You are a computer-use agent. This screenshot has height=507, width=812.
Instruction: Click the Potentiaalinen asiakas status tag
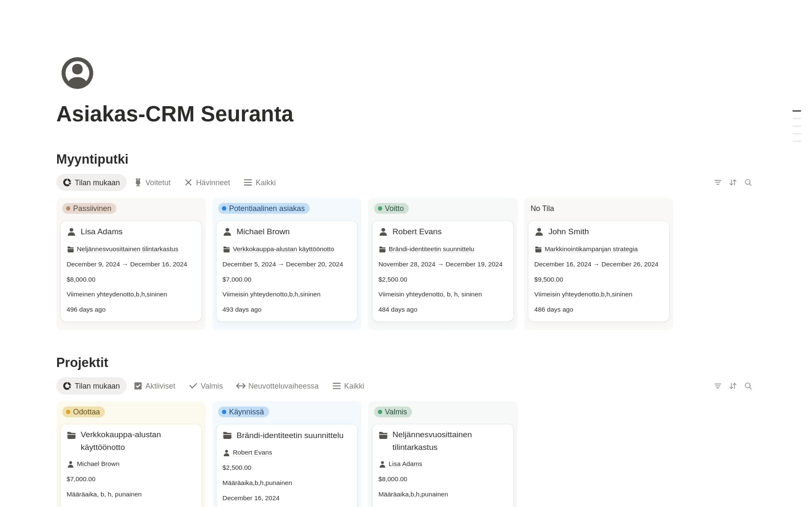click(264, 208)
